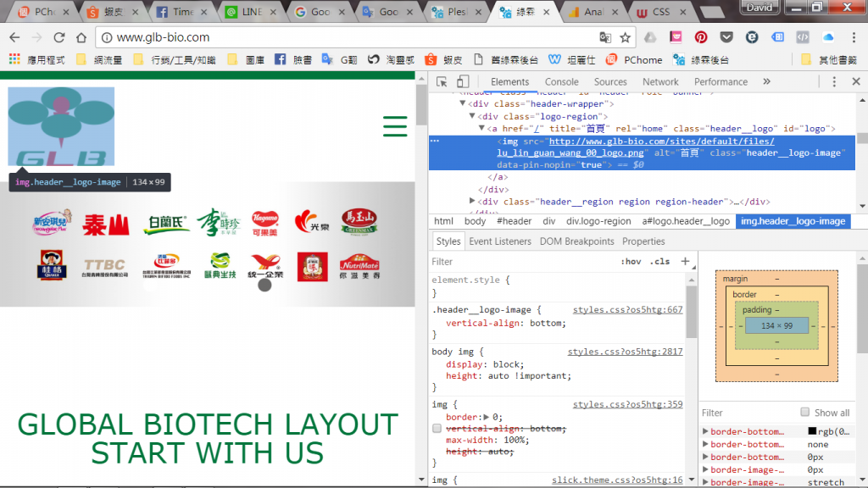Open Chrome three-dot menu
The image size is (868, 488).
click(854, 37)
